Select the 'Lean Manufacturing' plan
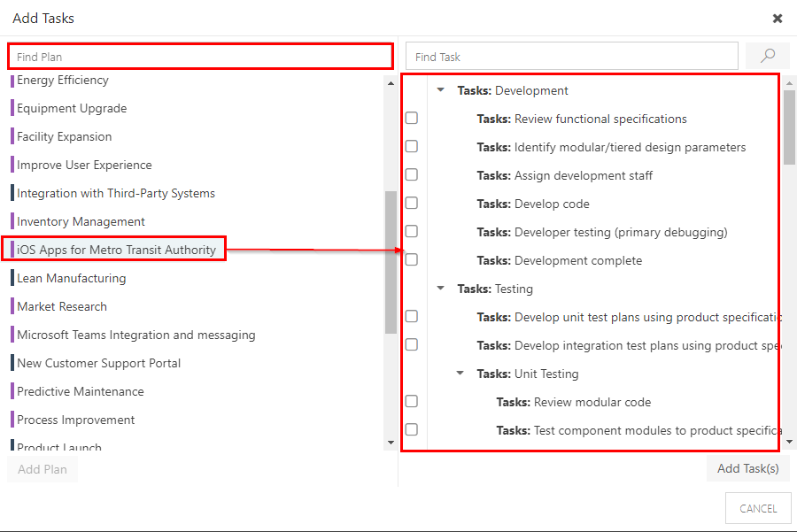The height and width of the screenshot is (532, 797). [72, 278]
